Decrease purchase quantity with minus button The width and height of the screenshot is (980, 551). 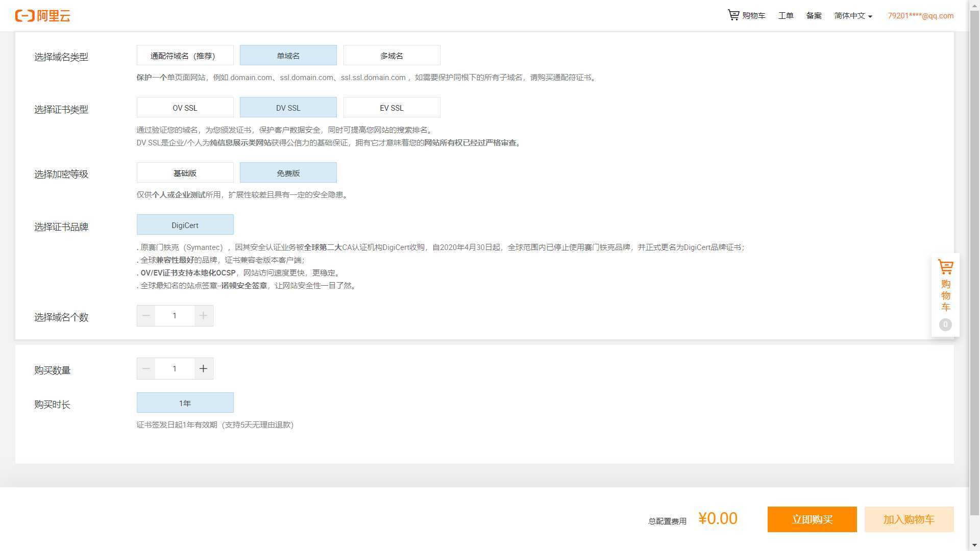point(146,368)
